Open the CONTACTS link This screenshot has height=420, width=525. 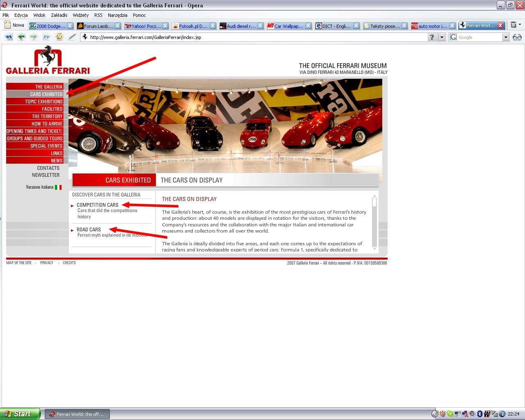click(x=48, y=168)
